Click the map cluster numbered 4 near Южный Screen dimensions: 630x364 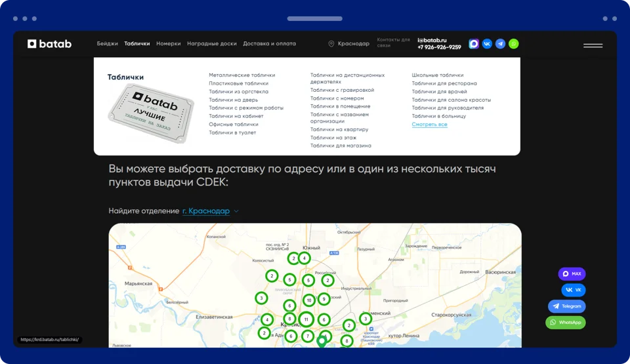pos(304,258)
